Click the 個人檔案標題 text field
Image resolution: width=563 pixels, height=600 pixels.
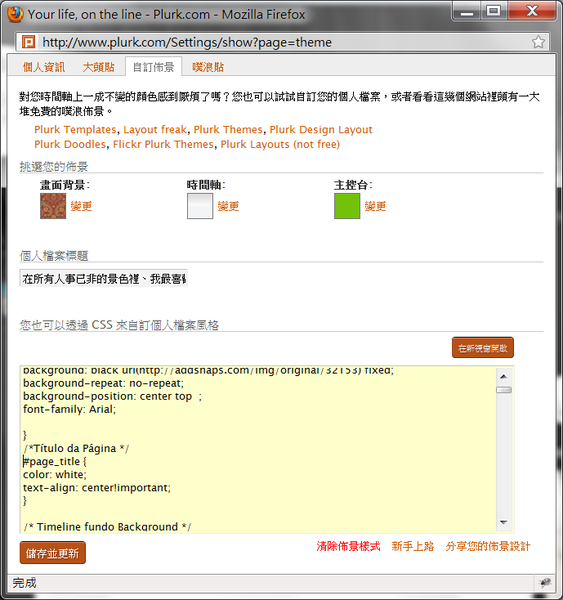coord(103,279)
